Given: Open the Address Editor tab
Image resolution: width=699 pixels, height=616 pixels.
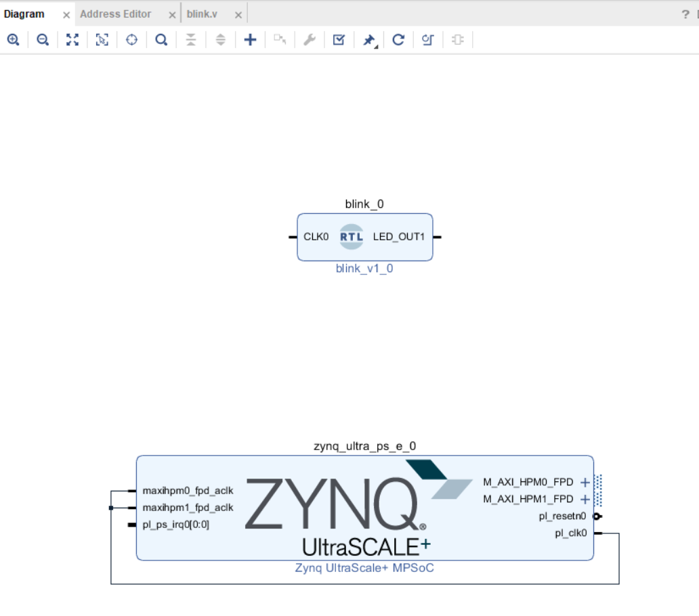Looking at the screenshot, I should [115, 14].
